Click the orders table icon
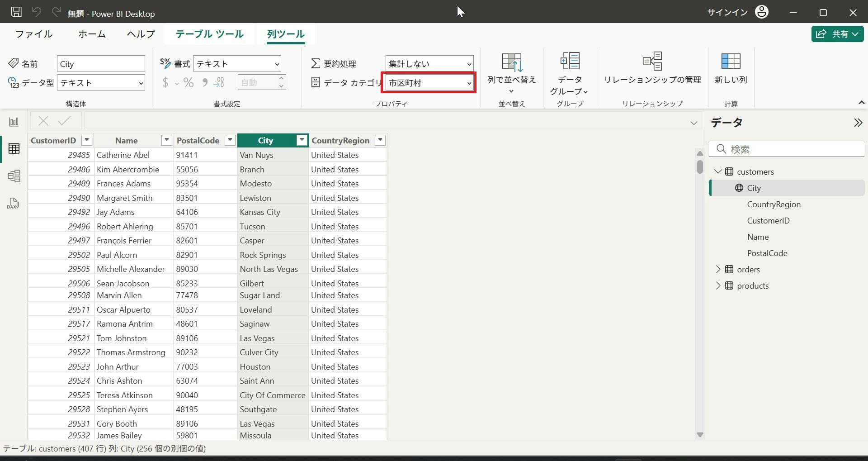The image size is (868, 461). [729, 269]
